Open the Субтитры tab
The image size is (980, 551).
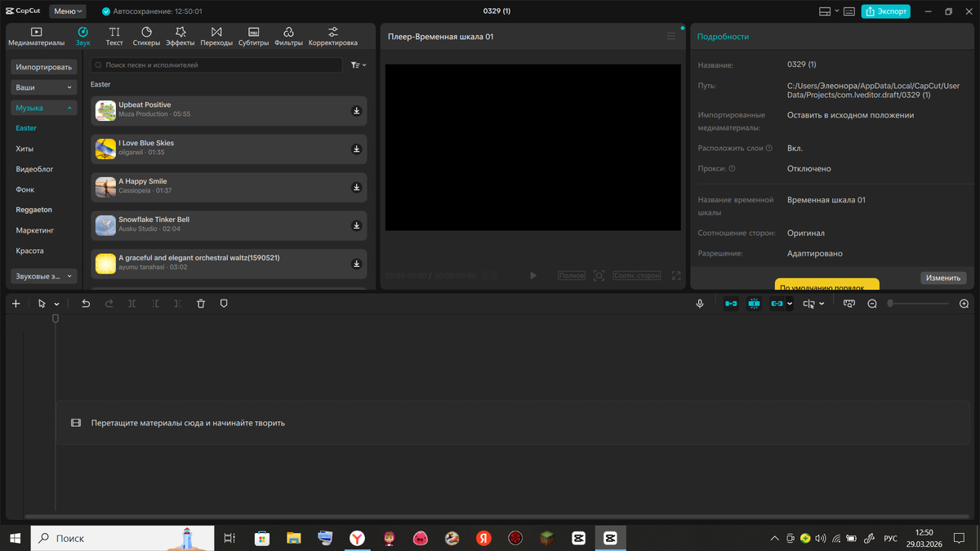click(254, 36)
